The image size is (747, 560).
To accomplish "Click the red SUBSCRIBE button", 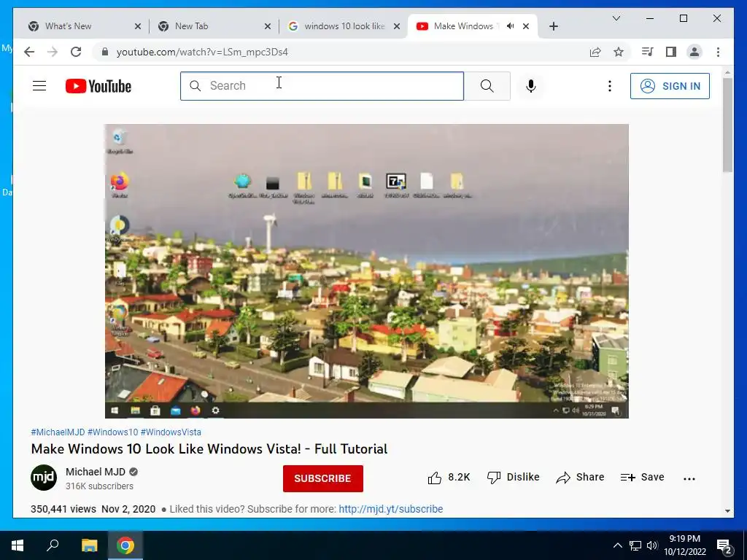I will click(x=323, y=478).
